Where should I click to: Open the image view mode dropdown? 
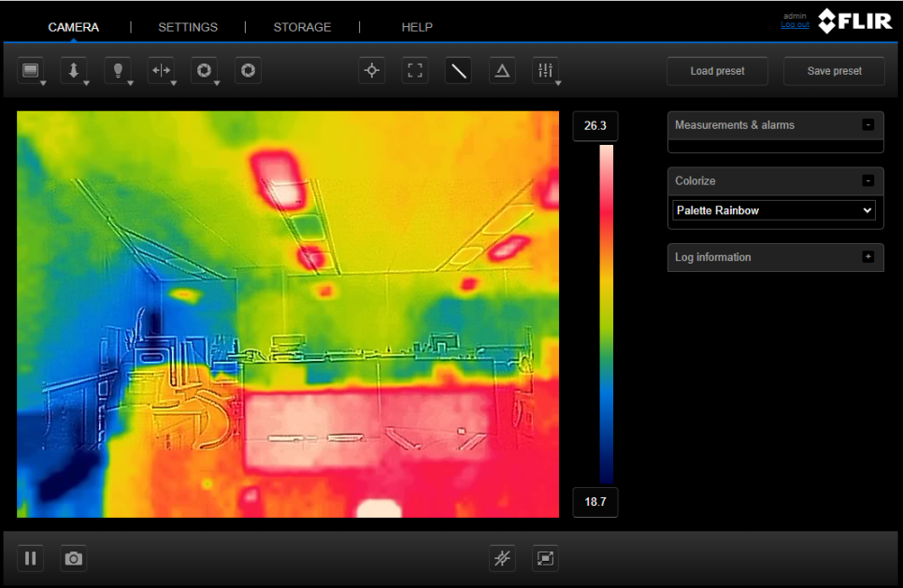point(32,71)
